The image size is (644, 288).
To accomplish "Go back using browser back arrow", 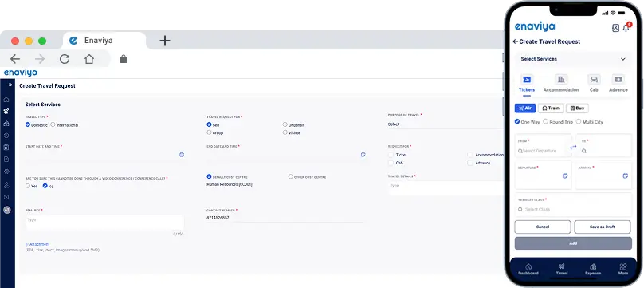I will pyautogui.click(x=15, y=59).
